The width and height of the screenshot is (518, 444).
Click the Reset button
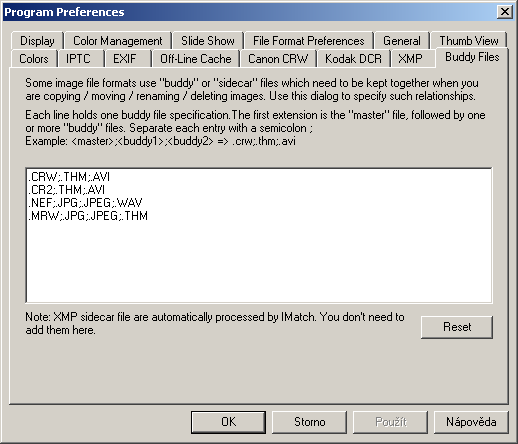pyautogui.click(x=457, y=327)
